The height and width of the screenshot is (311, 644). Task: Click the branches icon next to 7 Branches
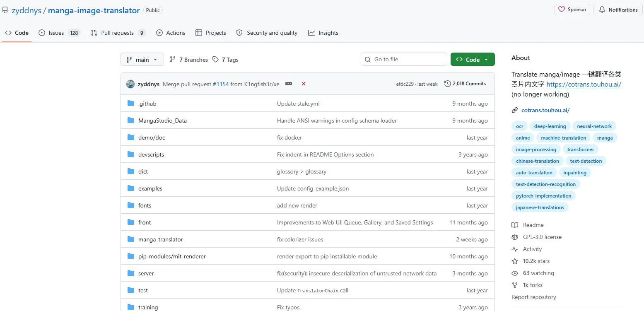[x=173, y=60]
